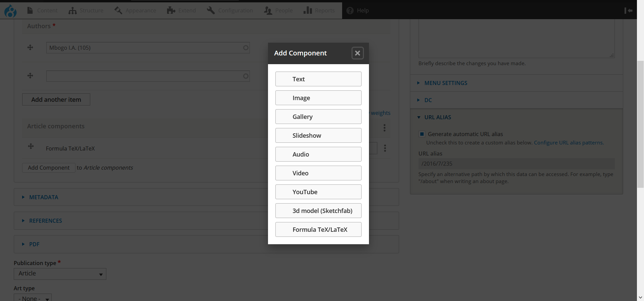Image resolution: width=644 pixels, height=301 pixels.
Task: Uncheck Generate automatic URL alias
Action: click(422, 134)
